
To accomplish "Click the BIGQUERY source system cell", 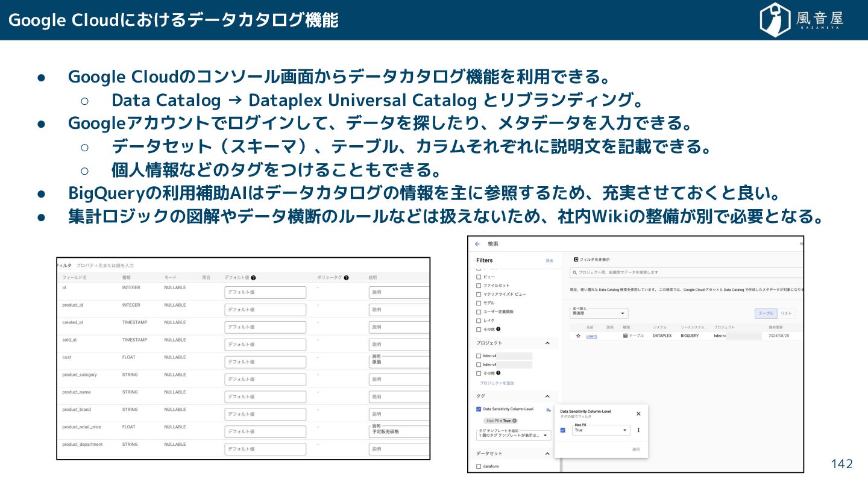I will coord(690,336).
